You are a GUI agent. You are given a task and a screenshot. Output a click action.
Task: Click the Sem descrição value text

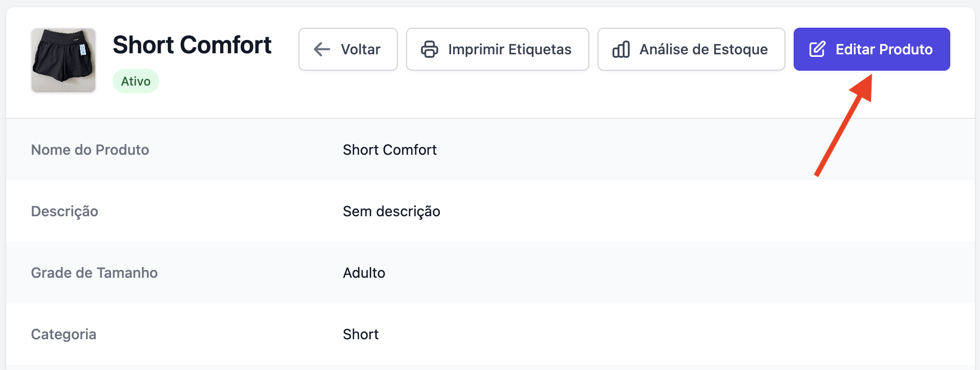[x=391, y=211]
